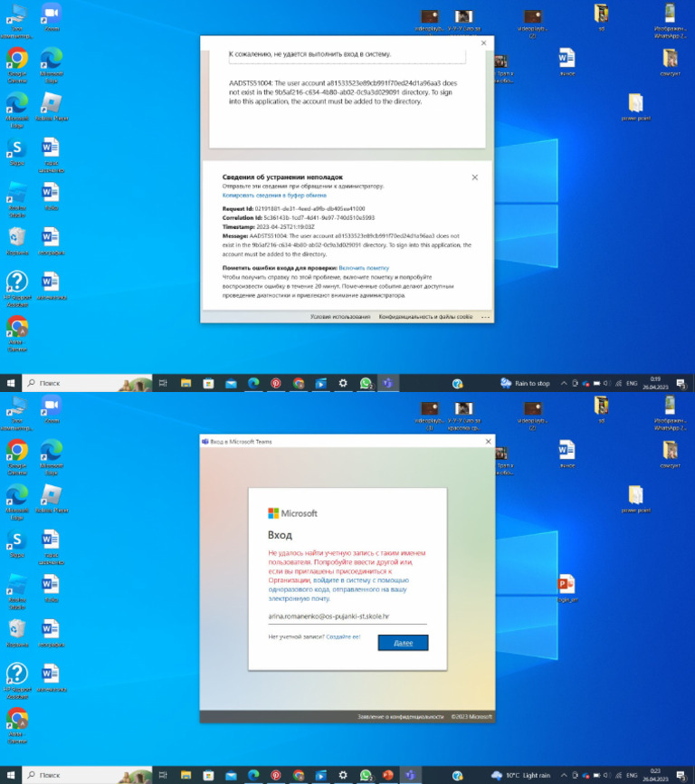The image size is (695, 784).
Task: Open 'Заявление о конфиденциальности' in Teams sign-in footer
Action: coord(400,716)
